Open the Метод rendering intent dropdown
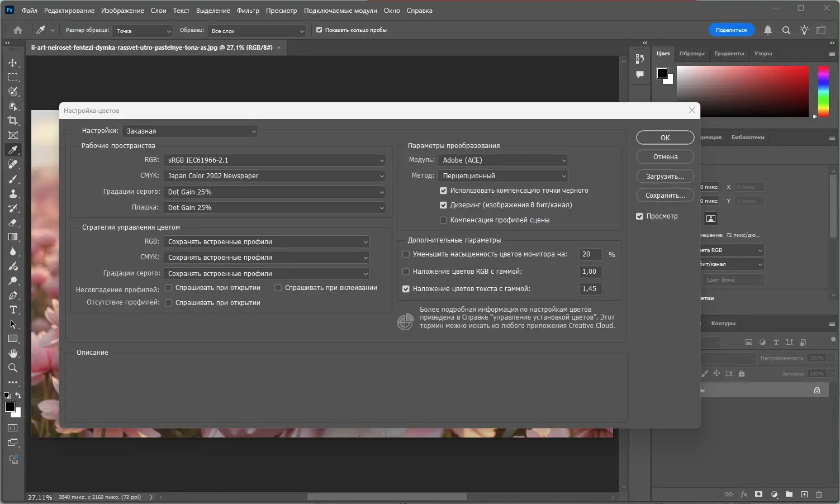The width and height of the screenshot is (840, 504). (502, 175)
